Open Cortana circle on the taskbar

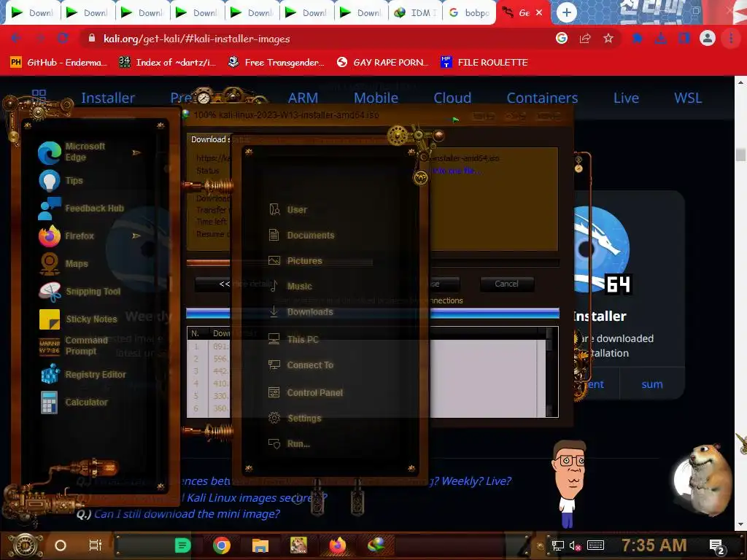click(x=61, y=545)
